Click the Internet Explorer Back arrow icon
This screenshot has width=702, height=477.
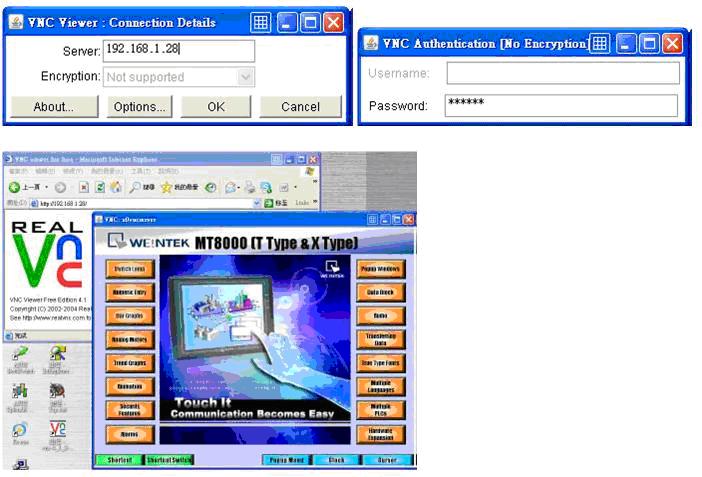coord(14,187)
